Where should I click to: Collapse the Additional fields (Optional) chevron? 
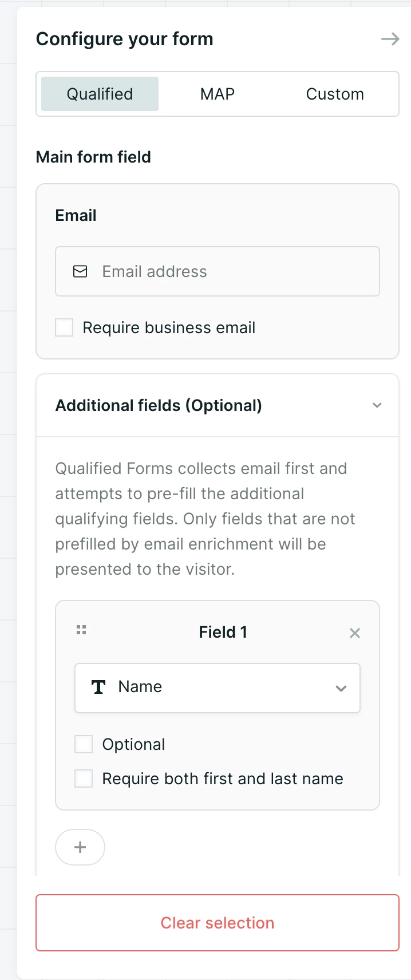click(x=377, y=405)
